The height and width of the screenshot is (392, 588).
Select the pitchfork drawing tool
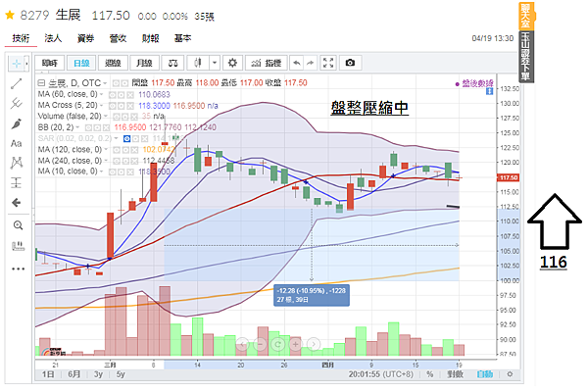click(17, 103)
